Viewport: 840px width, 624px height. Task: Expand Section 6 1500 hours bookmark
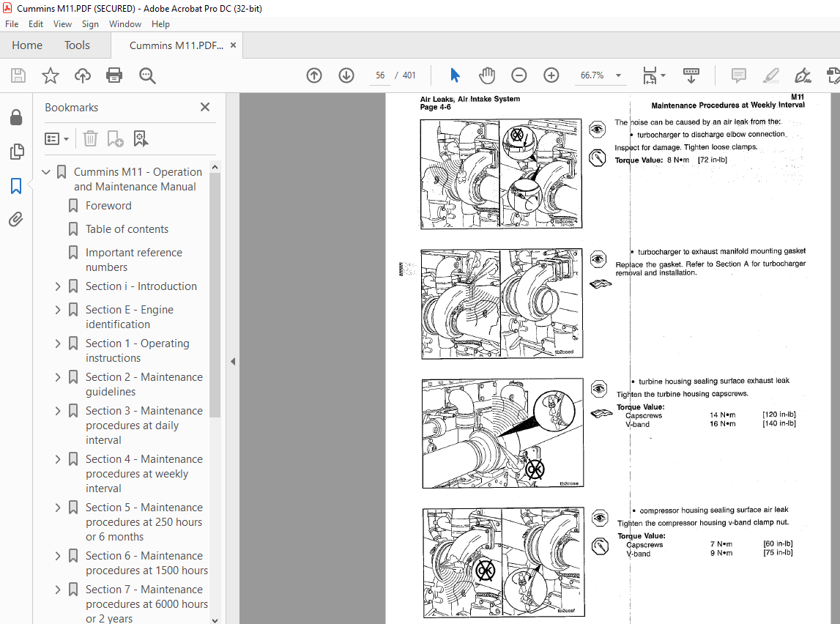point(58,556)
